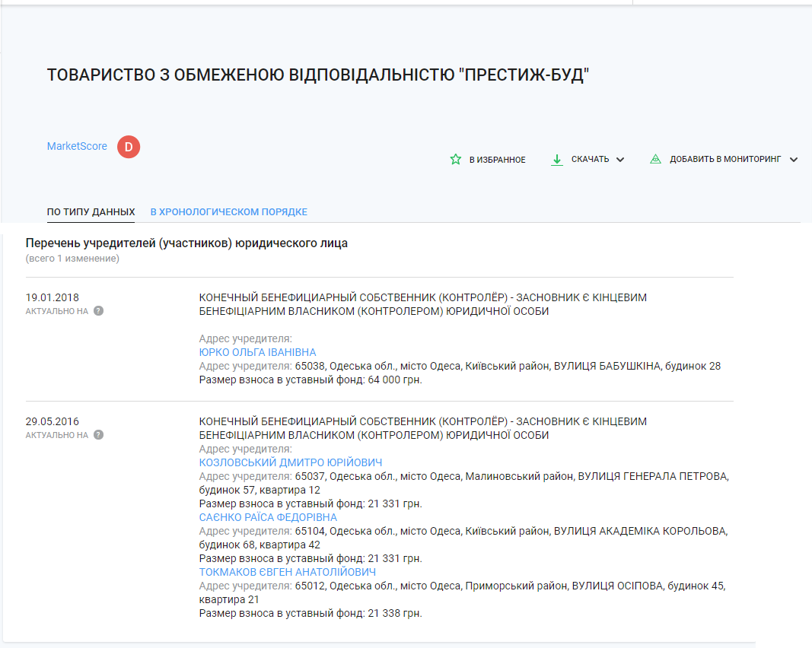
Task: Click the green download arrow icon
Action: 556,160
